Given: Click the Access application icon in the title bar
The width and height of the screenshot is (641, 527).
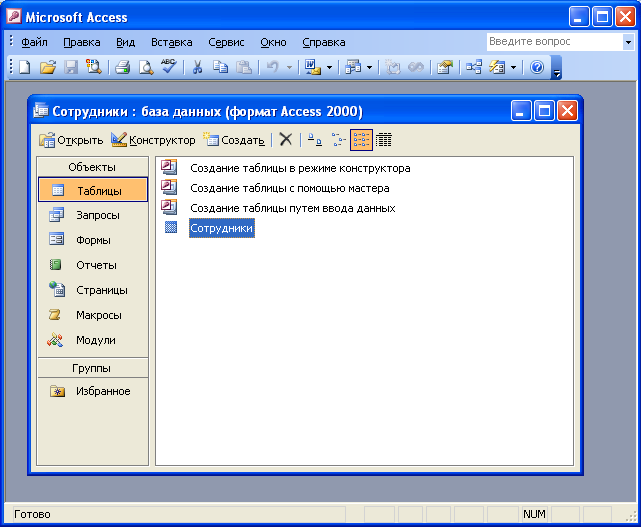Looking at the screenshot, I should click(14, 17).
